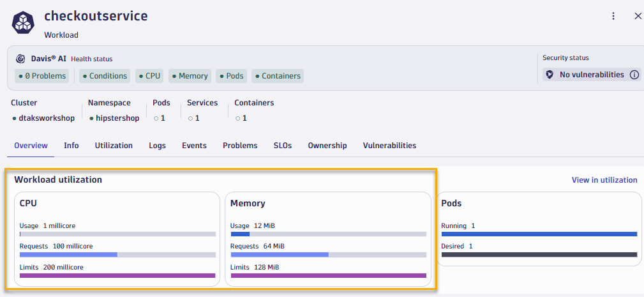Viewport: 644px width, 297px height.
Task: Click the View in utilization link
Action: (604, 180)
